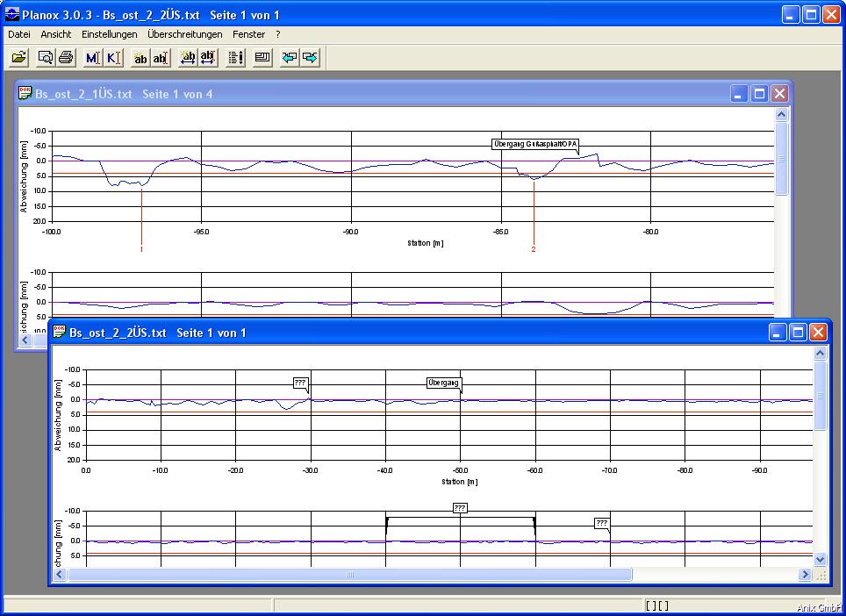
Task: Open the Einstellungen menu
Action: tap(109, 34)
